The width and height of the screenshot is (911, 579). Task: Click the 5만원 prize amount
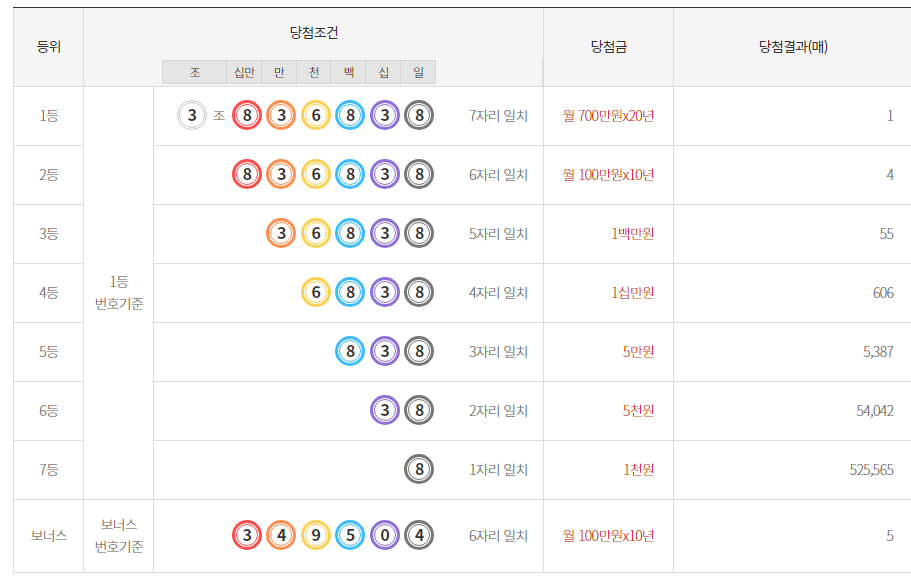click(x=639, y=351)
